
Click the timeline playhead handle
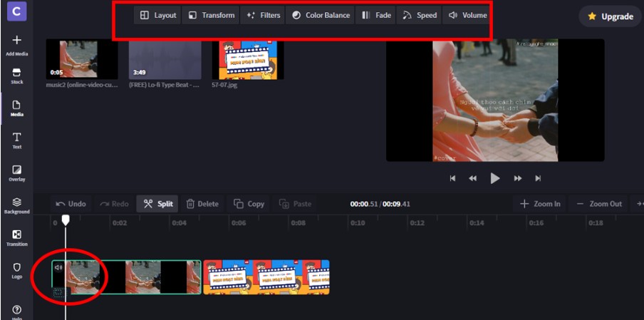[x=66, y=220]
